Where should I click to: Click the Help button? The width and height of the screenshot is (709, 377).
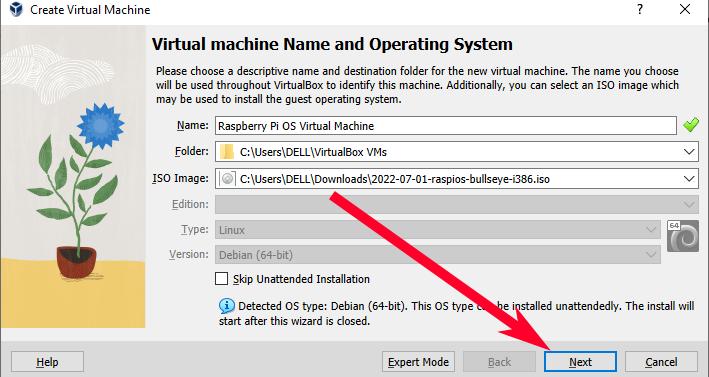[47, 362]
